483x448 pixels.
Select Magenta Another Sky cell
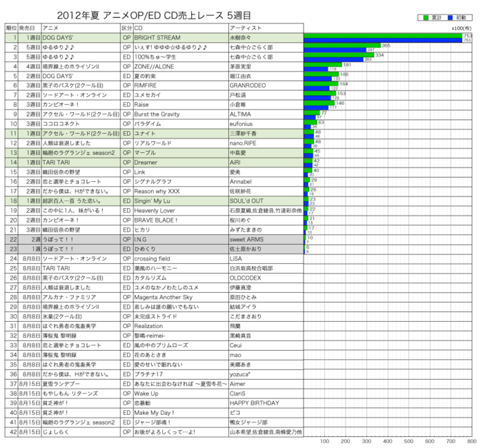181,297
